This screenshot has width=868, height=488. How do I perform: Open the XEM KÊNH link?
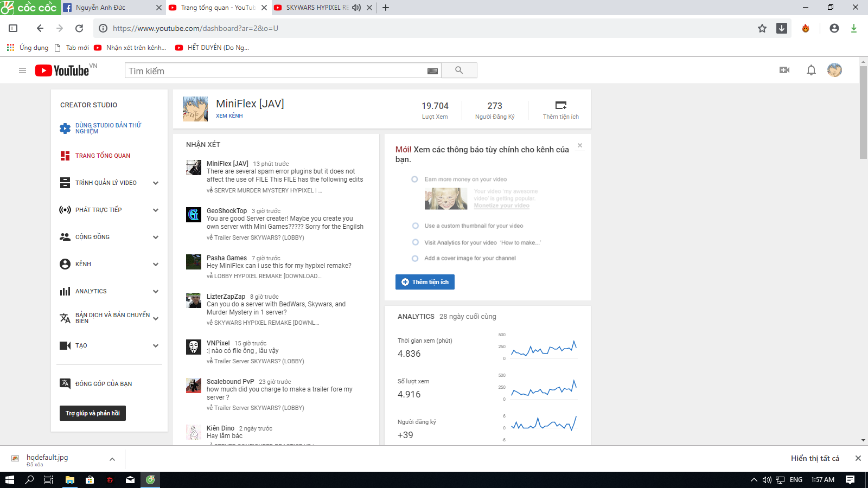[x=229, y=116]
